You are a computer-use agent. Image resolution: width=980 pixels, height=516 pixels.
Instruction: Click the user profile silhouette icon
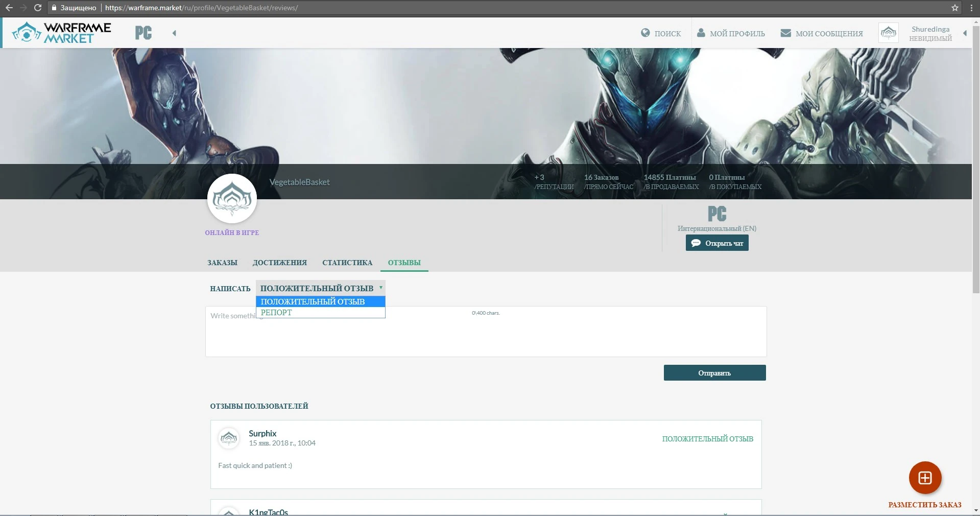tap(701, 33)
